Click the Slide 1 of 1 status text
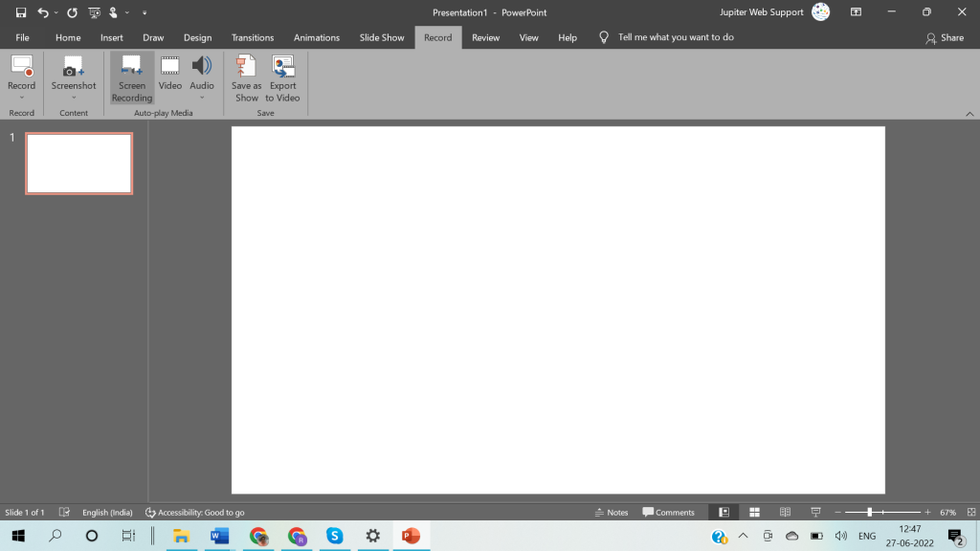Screen dimensions: 980x551 pyautogui.click(x=25, y=513)
